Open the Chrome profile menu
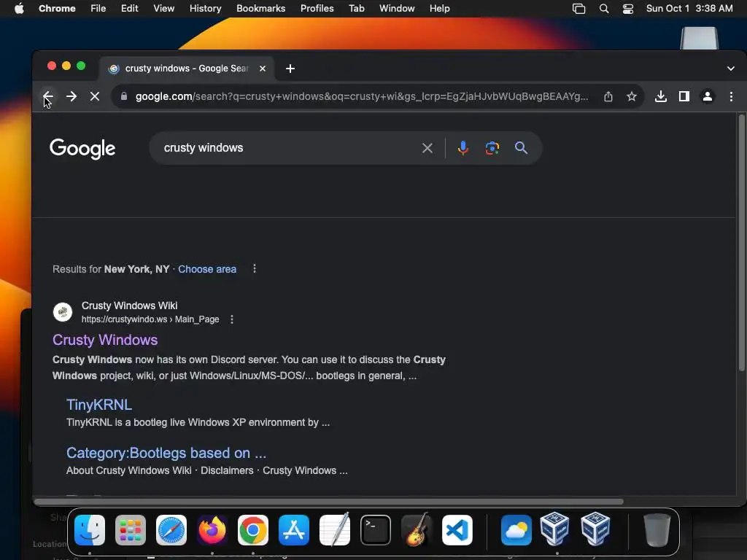Screen dimensions: 747x560 [x=708, y=97]
